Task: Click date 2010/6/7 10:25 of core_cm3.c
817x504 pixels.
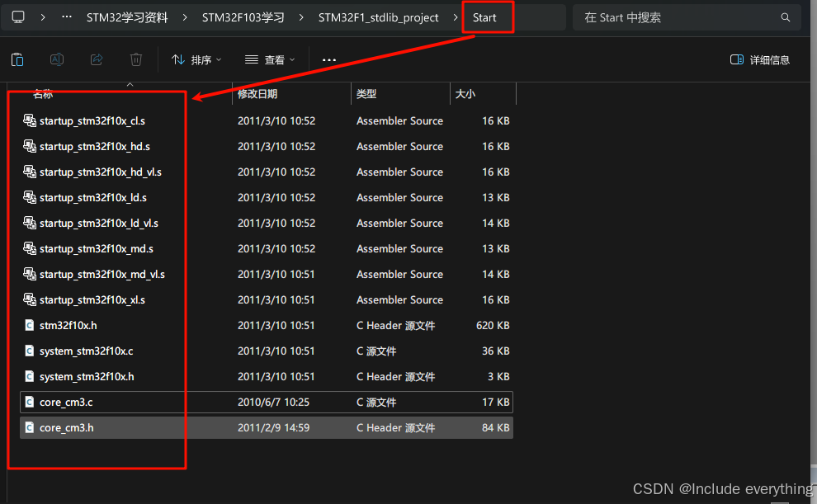Action: (x=273, y=402)
